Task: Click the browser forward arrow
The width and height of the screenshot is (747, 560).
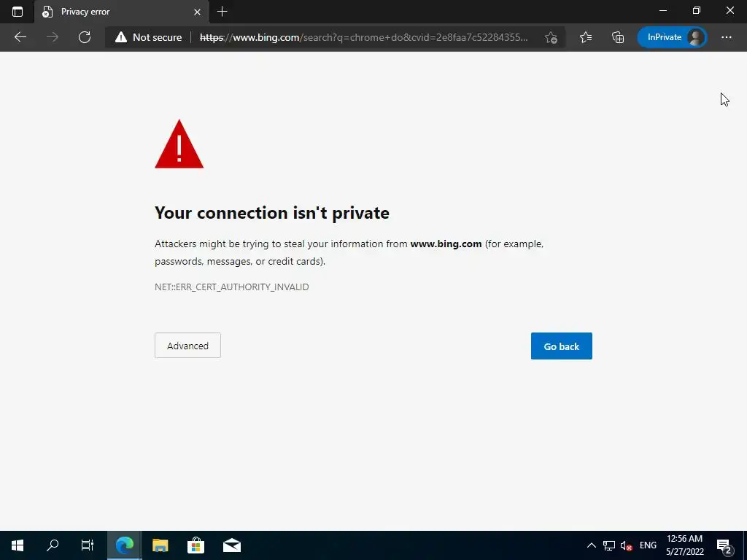Action: point(53,37)
